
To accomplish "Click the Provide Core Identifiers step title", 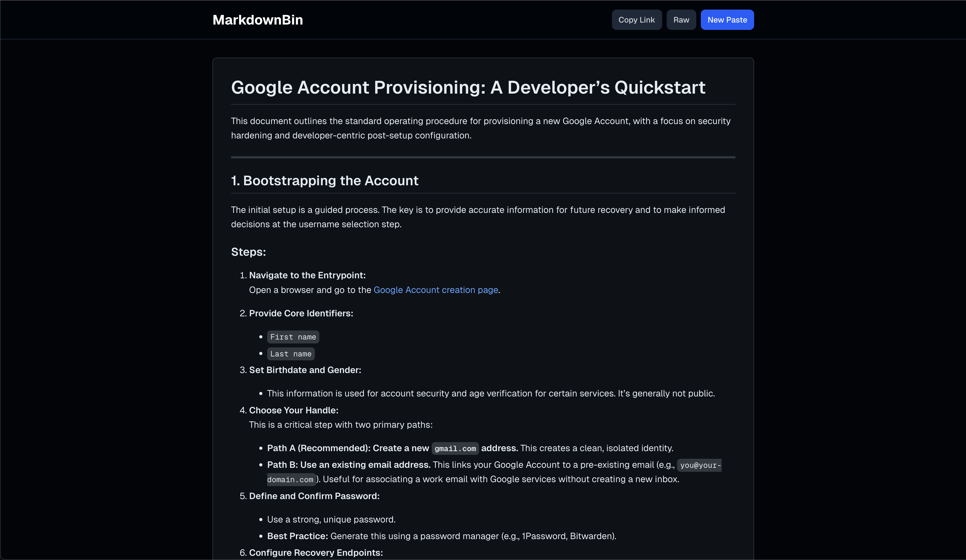I will [301, 313].
